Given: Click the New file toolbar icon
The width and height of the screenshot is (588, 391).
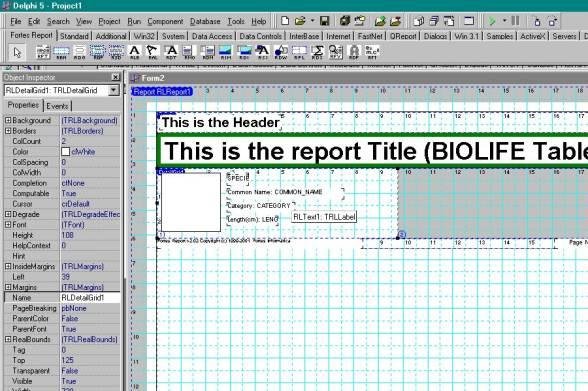Looking at the screenshot, I should coord(285,21).
